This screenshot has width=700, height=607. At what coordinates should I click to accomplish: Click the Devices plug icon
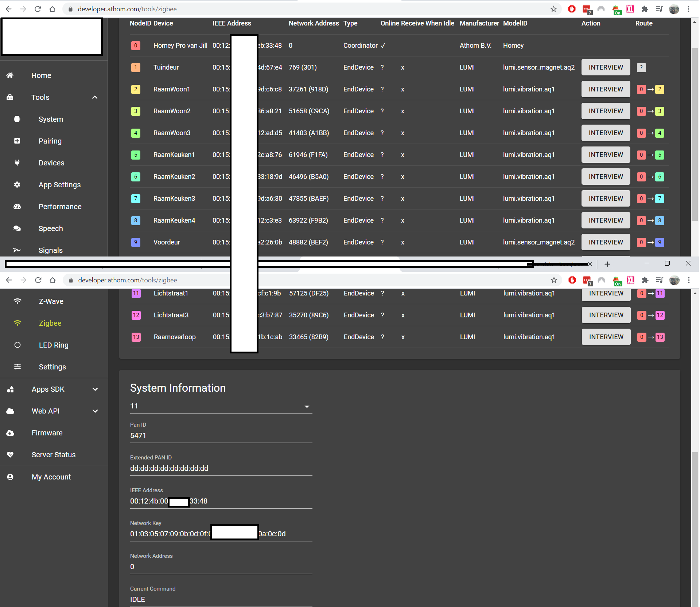click(17, 163)
